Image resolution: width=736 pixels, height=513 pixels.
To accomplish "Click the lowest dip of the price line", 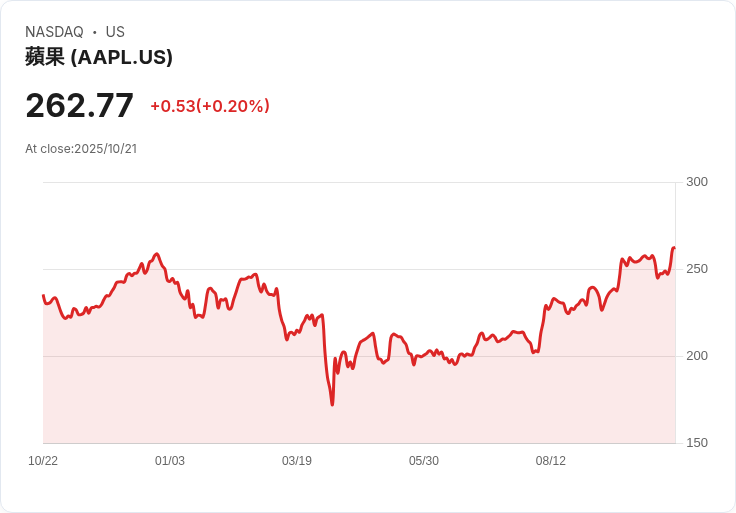I will [x=332, y=404].
